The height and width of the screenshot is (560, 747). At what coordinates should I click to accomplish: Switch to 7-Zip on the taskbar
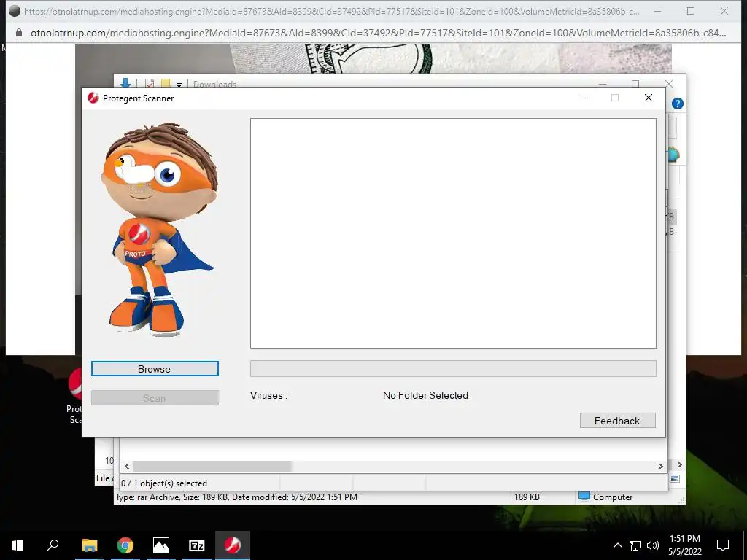197,545
